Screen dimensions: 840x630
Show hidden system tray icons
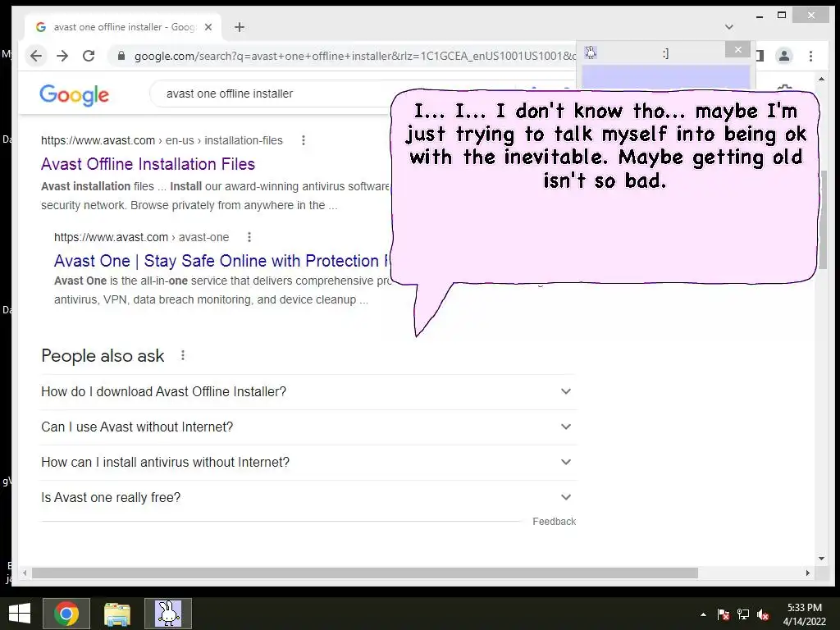pos(703,614)
